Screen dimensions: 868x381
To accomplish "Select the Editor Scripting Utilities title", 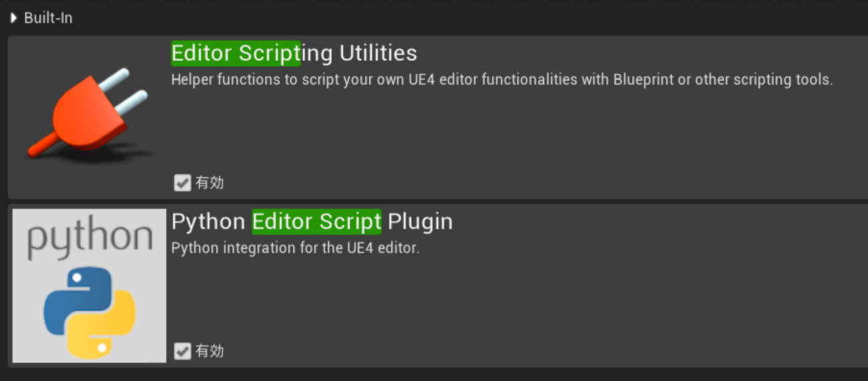I will point(294,53).
